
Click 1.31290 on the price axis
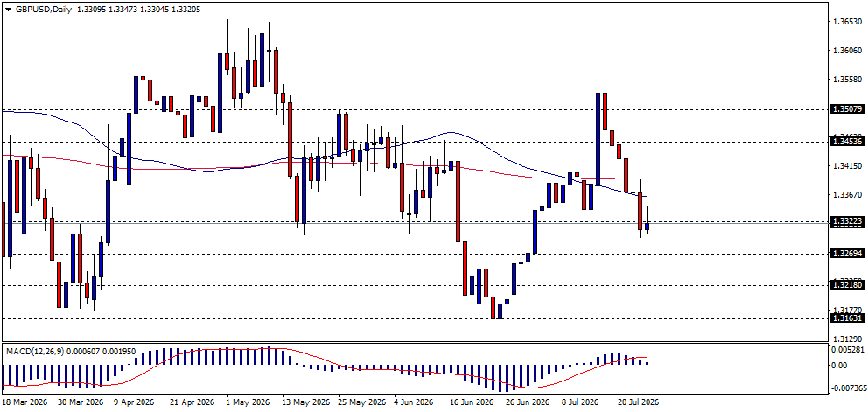click(848, 339)
